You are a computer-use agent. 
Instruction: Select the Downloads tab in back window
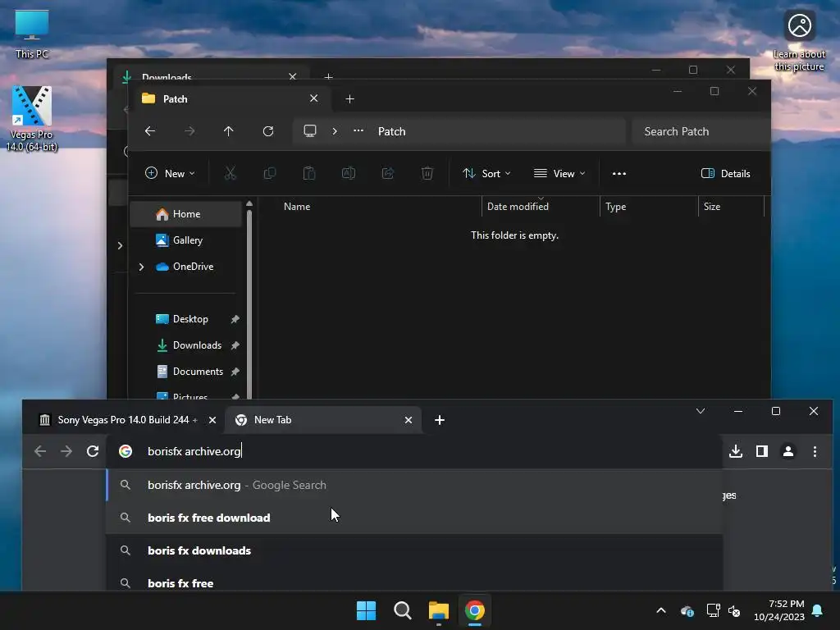point(209,76)
